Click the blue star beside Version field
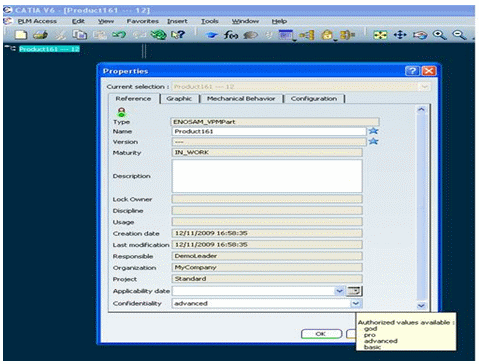The height and width of the screenshot is (364, 479). [373, 141]
